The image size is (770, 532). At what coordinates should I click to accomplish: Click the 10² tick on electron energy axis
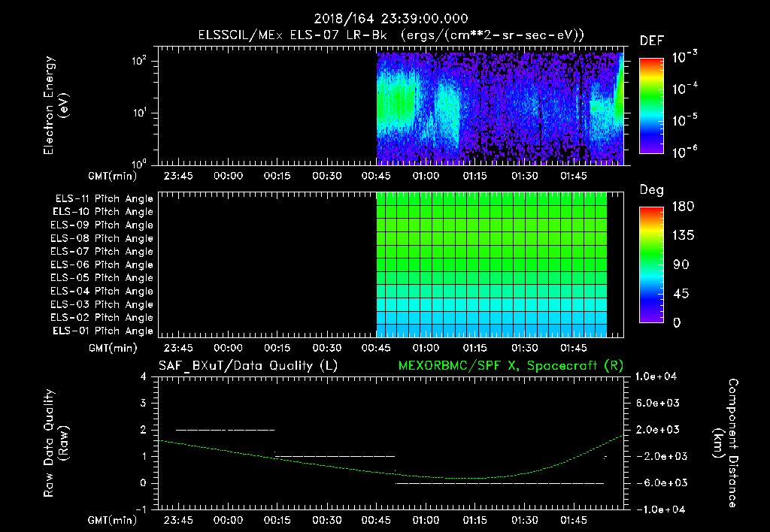pyautogui.click(x=139, y=62)
